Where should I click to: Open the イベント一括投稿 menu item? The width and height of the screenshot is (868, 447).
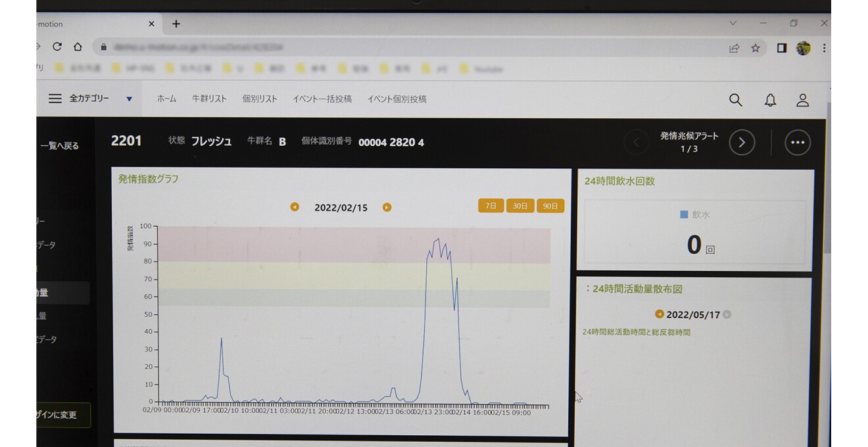tap(322, 99)
